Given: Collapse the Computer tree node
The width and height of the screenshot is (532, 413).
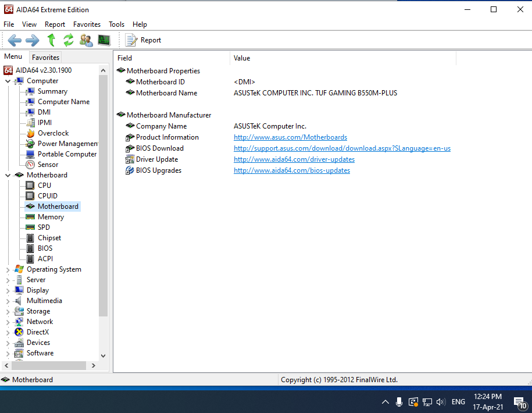Looking at the screenshot, I should click(x=8, y=81).
